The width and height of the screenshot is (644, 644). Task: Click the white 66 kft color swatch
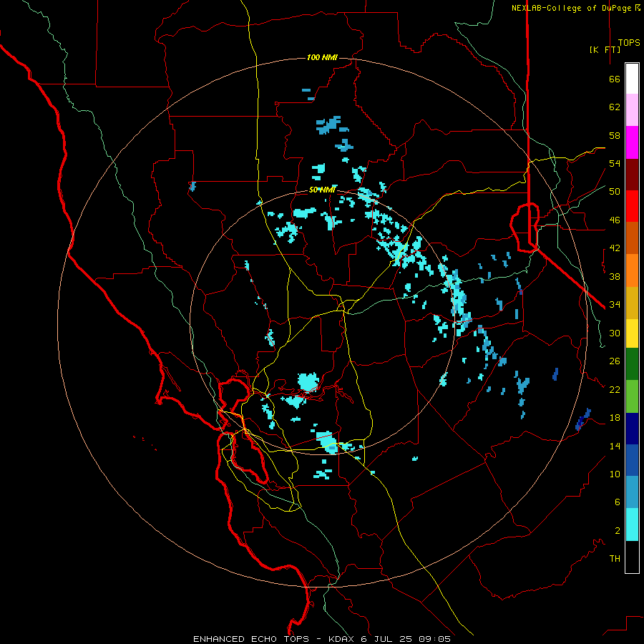pos(632,79)
